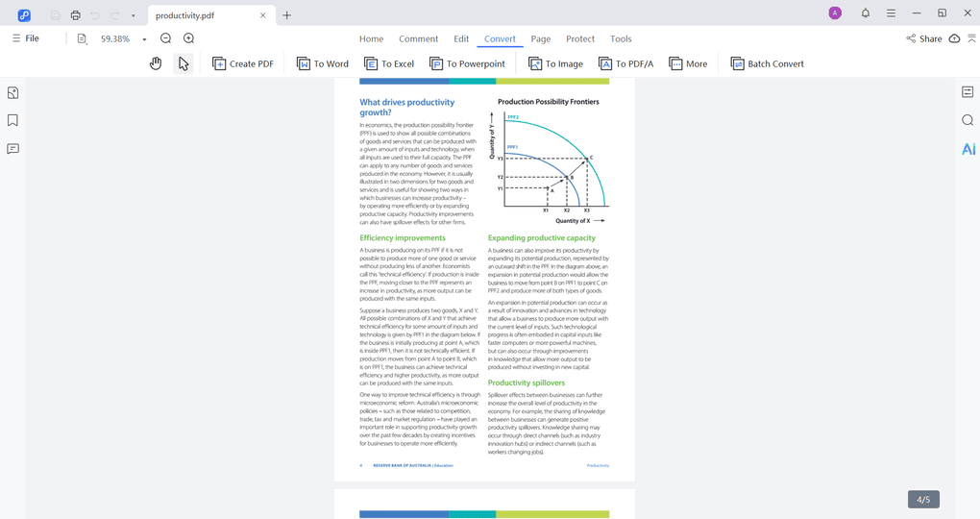Open More conversion options
Image resolution: width=980 pixels, height=519 pixels.
[688, 63]
